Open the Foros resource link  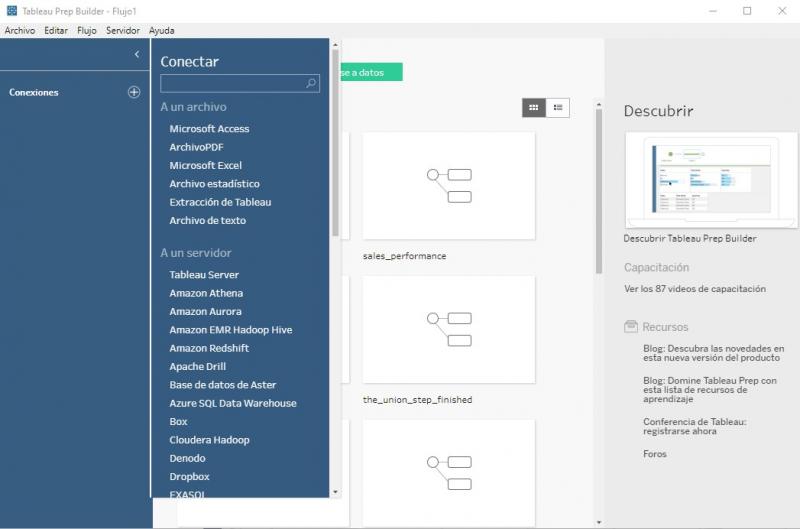coord(654,454)
